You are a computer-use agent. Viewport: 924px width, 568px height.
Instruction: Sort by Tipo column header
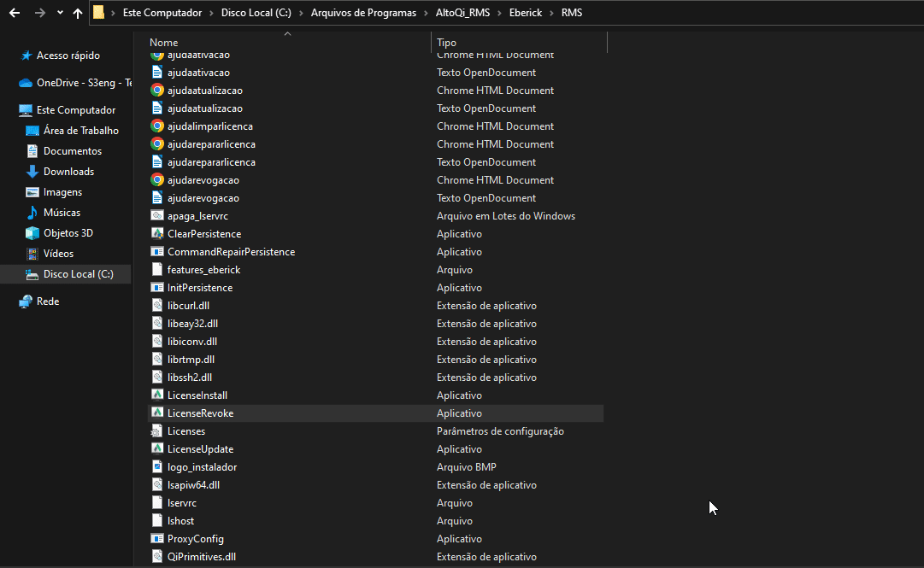pyautogui.click(x=446, y=43)
